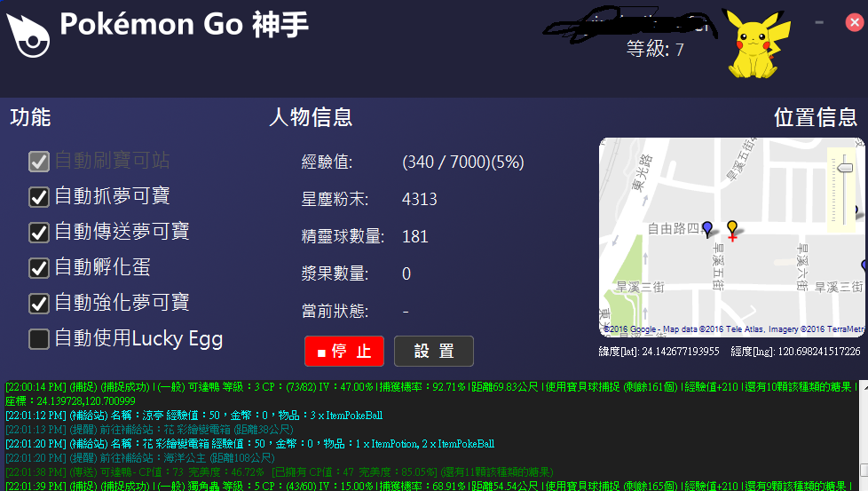This screenshot has height=491, width=868.
Task: Click the 當前狀態 status label
Action: pos(335,311)
